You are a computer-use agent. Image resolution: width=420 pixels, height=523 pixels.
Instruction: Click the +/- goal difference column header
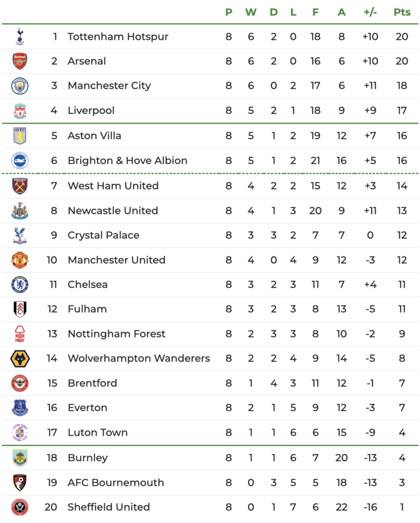click(x=370, y=12)
